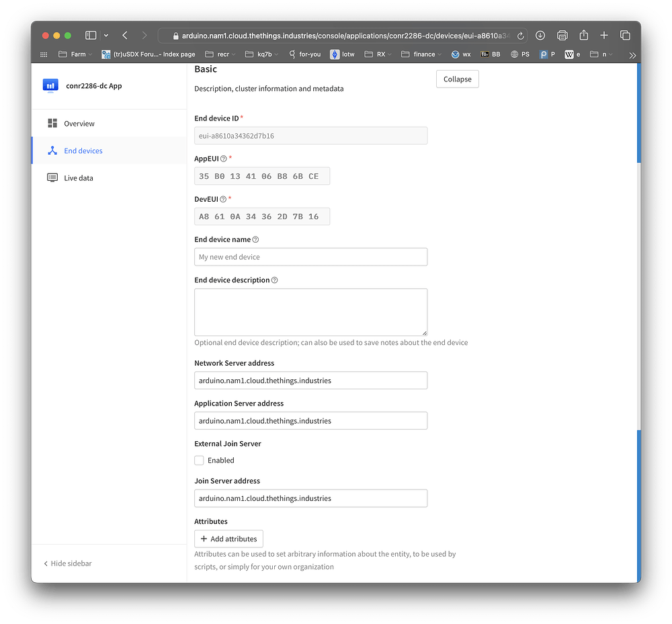This screenshot has width=672, height=624.
Task: Go to Overview in the sidebar
Action: (110, 124)
